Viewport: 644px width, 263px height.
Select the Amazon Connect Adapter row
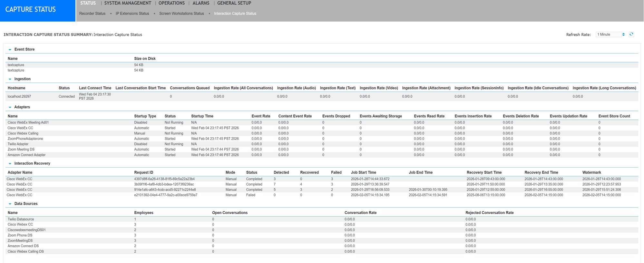coord(27,155)
